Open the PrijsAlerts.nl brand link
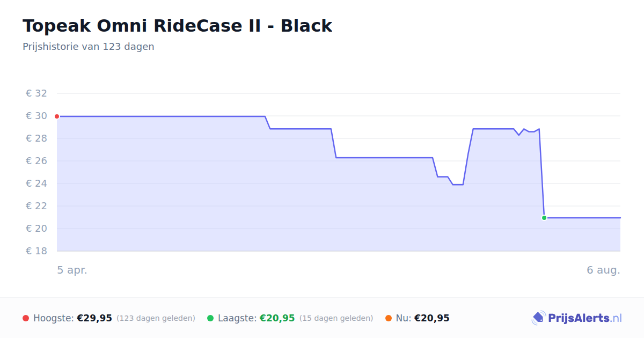Image resolution: width=644 pixels, height=338 pixels. [x=577, y=318]
